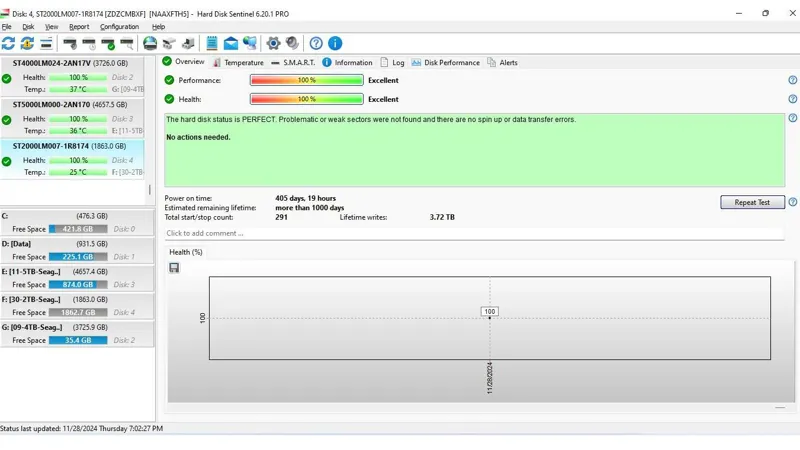Click the blue report document toolbar icon

pyautogui.click(x=212, y=44)
